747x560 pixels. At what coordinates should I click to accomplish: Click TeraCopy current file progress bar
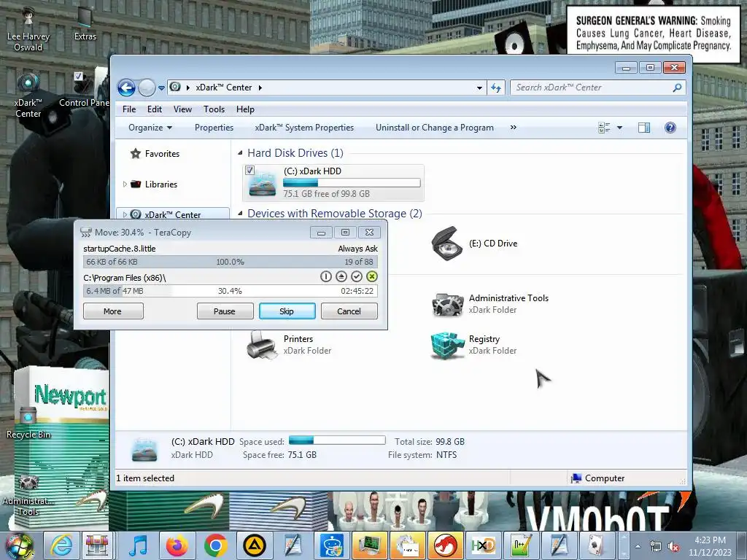point(230,262)
